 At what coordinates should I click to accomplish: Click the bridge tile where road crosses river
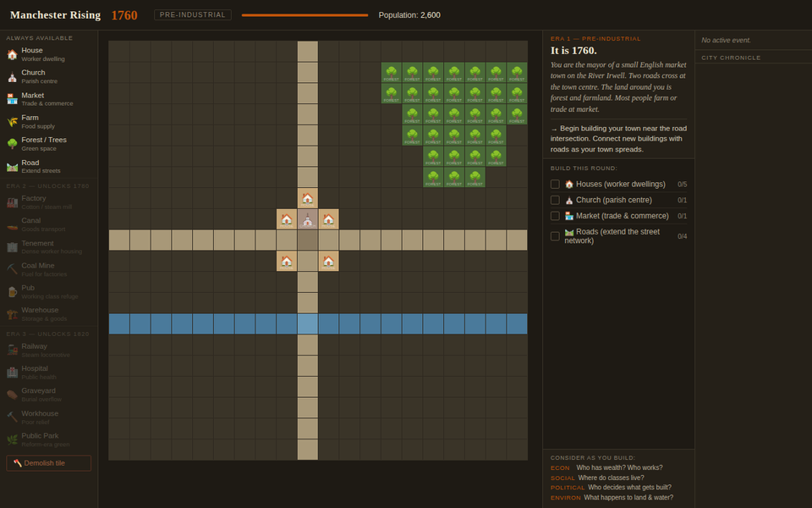click(308, 324)
